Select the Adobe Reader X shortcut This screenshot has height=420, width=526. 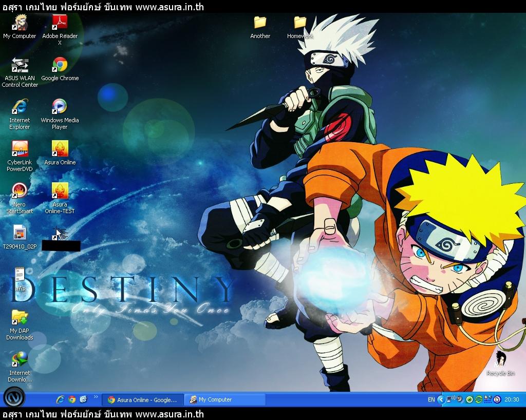click(60, 30)
